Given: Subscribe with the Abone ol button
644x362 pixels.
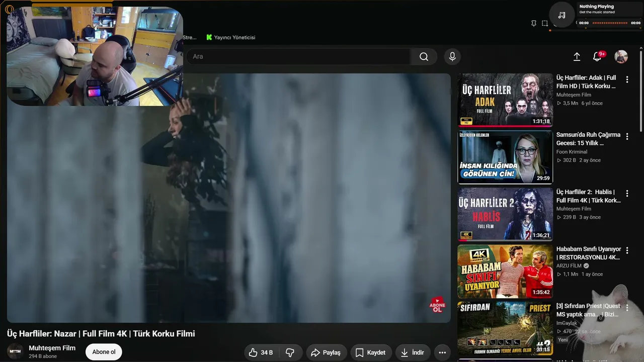Looking at the screenshot, I should tap(104, 352).
